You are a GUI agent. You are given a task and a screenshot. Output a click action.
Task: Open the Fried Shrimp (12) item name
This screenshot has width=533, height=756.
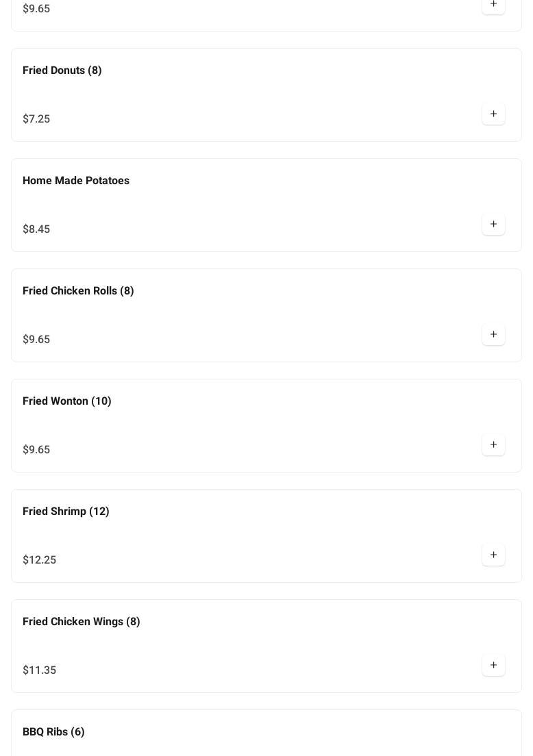(x=66, y=512)
